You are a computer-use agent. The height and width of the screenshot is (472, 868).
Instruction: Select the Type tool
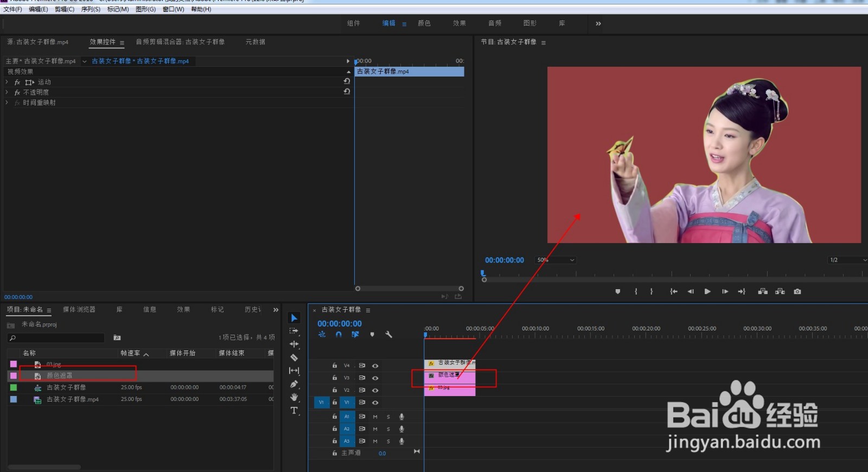(x=294, y=411)
